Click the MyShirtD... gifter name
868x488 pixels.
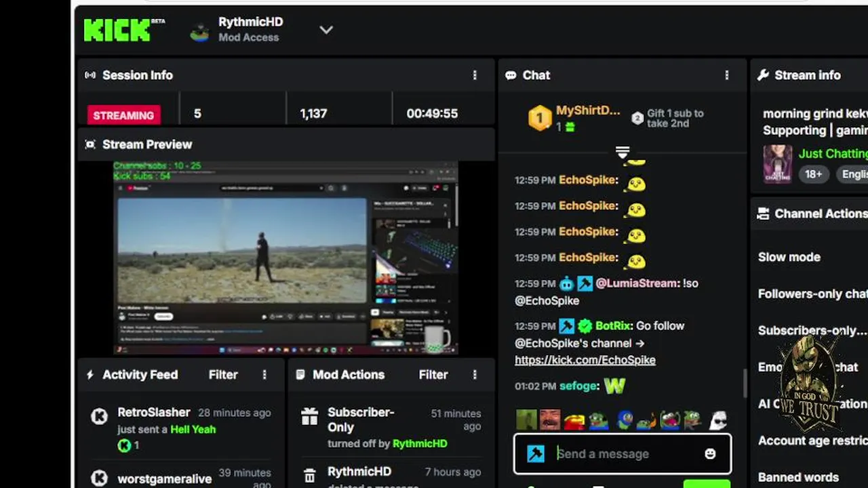click(x=588, y=110)
